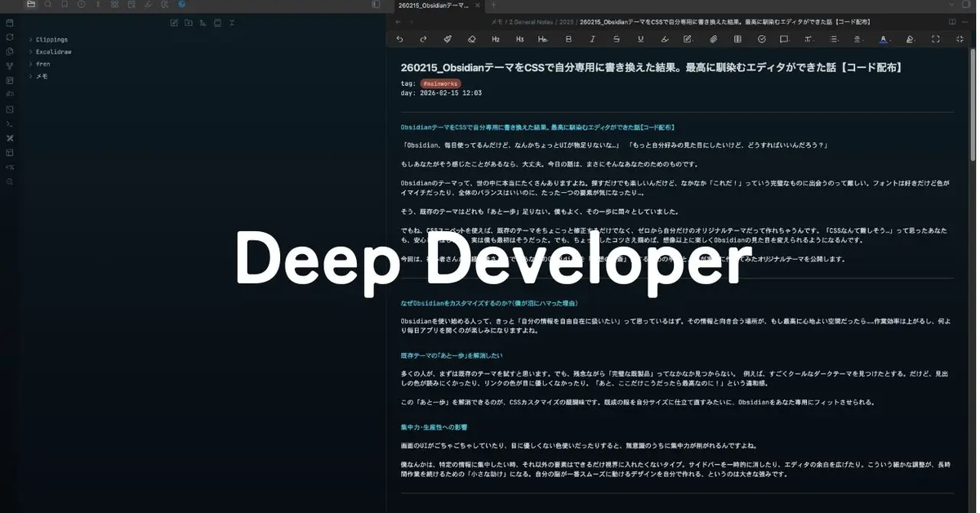Insert attachment with the paperclip icon
Screen dimensions: 980x513
(713, 38)
